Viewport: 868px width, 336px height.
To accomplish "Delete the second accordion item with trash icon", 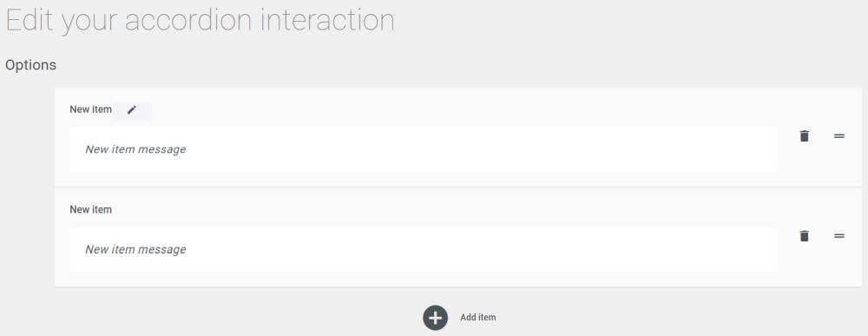I will (x=805, y=236).
